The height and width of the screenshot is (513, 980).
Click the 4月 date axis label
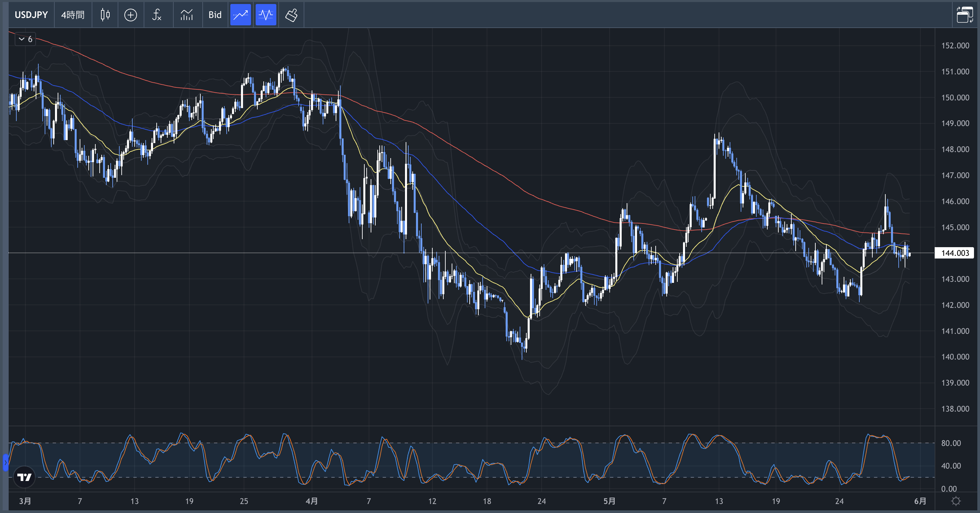[x=312, y=501]
